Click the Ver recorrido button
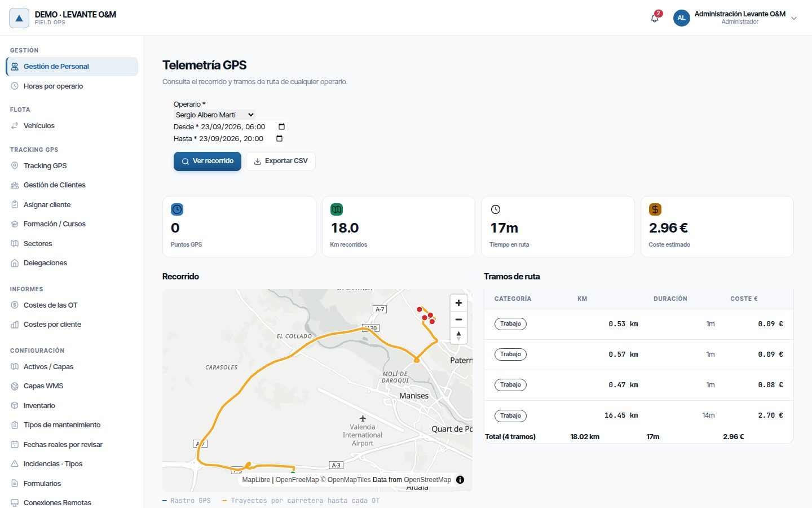This screenshot has width=812, height=508. tap(208, 161)
